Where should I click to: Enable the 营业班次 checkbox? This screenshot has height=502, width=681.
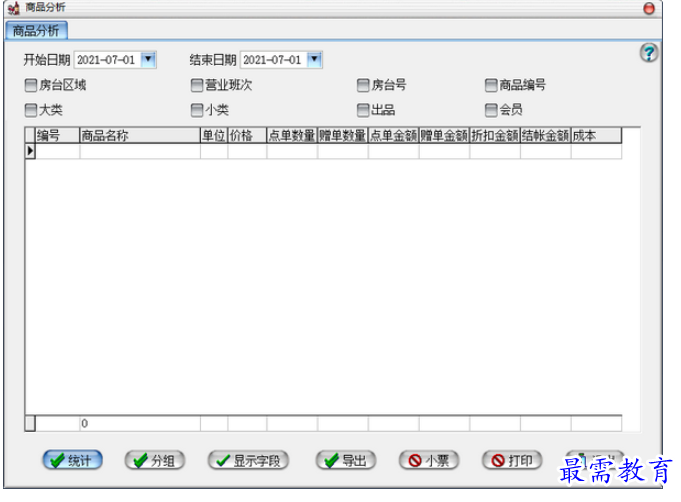click(197, 85)
